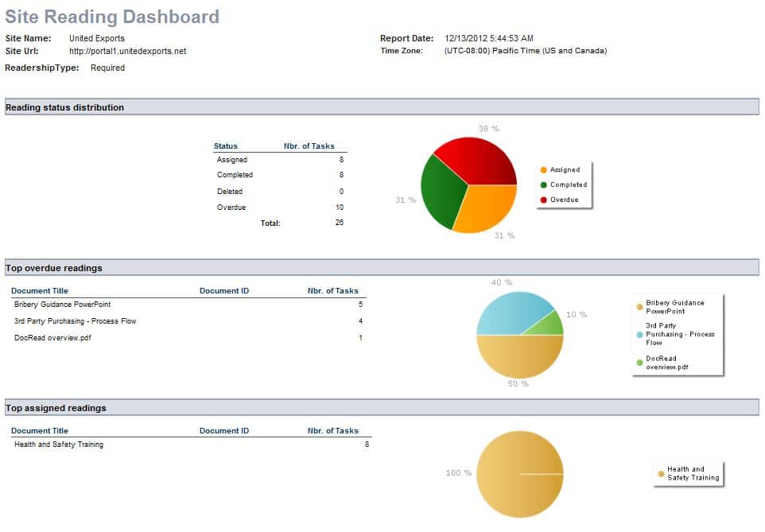The height and width of the screenshot is (532, 765).
Task: Click the DocRead overview.pdf task count 1
Action: pyautogui.click(x=360, y=338)
